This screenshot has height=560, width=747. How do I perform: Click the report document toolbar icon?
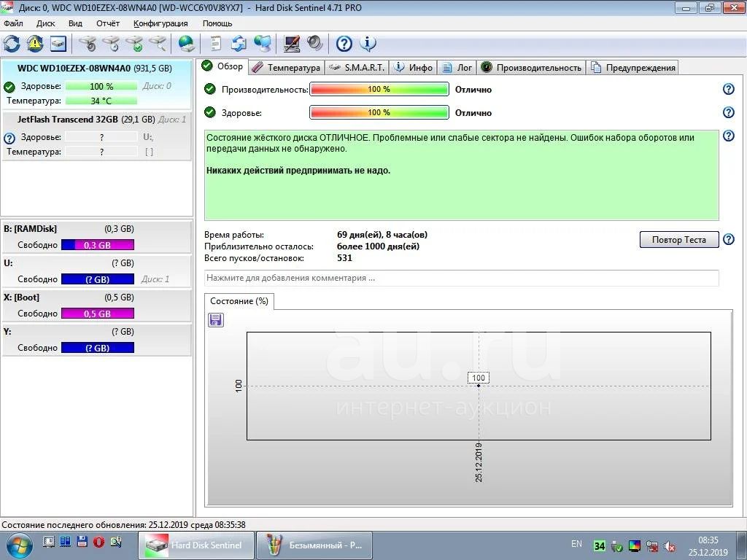[216, 44]
